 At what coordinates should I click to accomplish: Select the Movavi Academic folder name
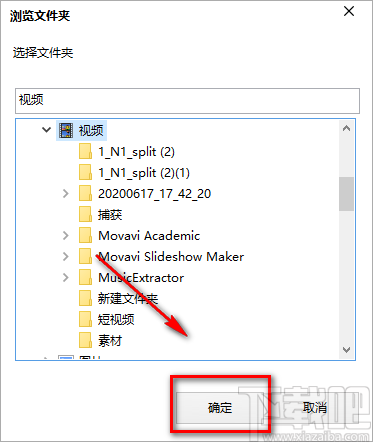click(x=149, y=236)
